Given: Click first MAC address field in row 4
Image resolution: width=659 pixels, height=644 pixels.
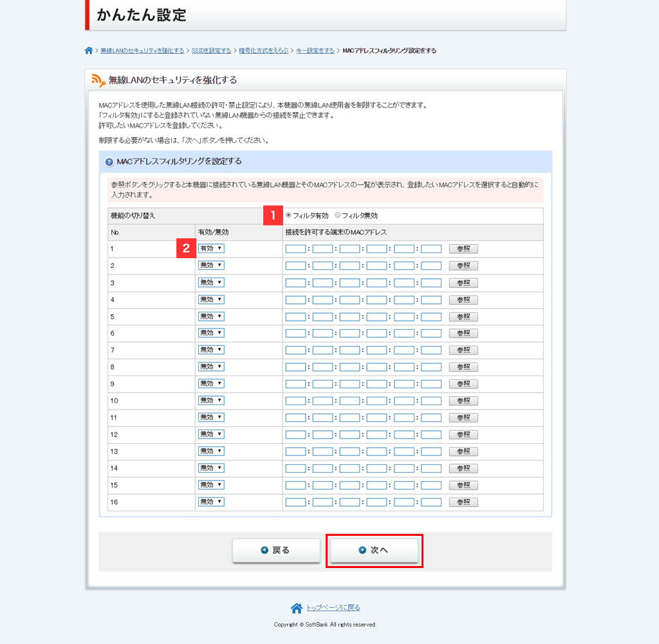Looking at the screenshot, I should coord(296,300).
